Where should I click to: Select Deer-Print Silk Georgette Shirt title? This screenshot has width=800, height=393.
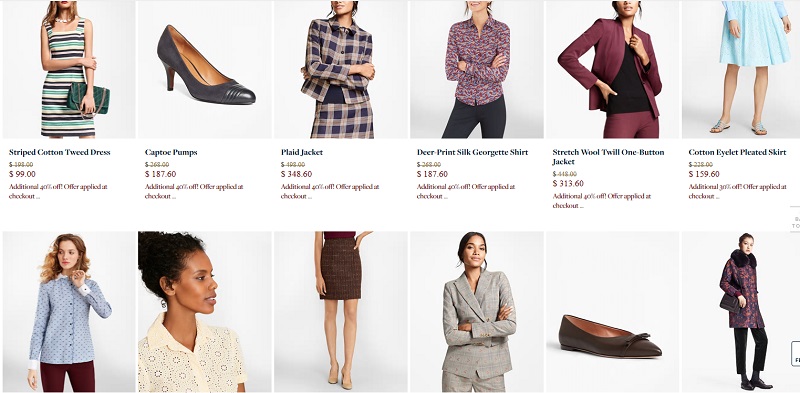coord(472,152)
